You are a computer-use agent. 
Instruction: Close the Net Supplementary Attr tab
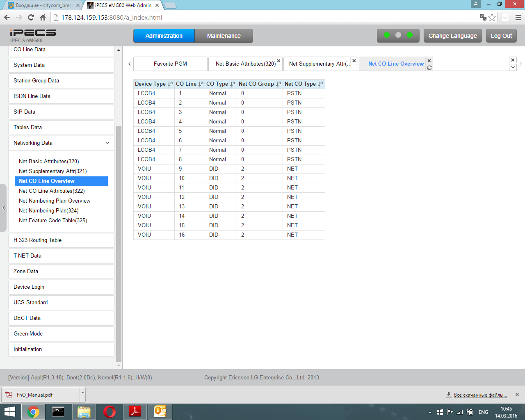tap(354, 61)
